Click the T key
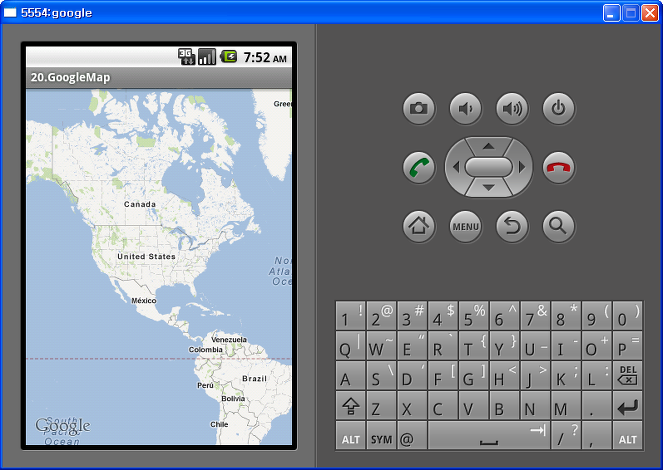This screenshot has height=470, width=663. pos(474,346)
